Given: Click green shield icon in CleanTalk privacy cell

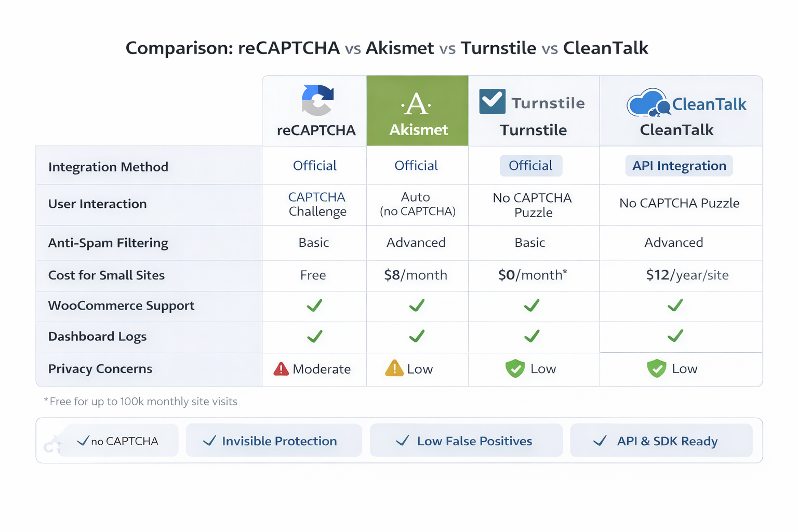Looking at the screenshot, I should (x=656, y=369).
